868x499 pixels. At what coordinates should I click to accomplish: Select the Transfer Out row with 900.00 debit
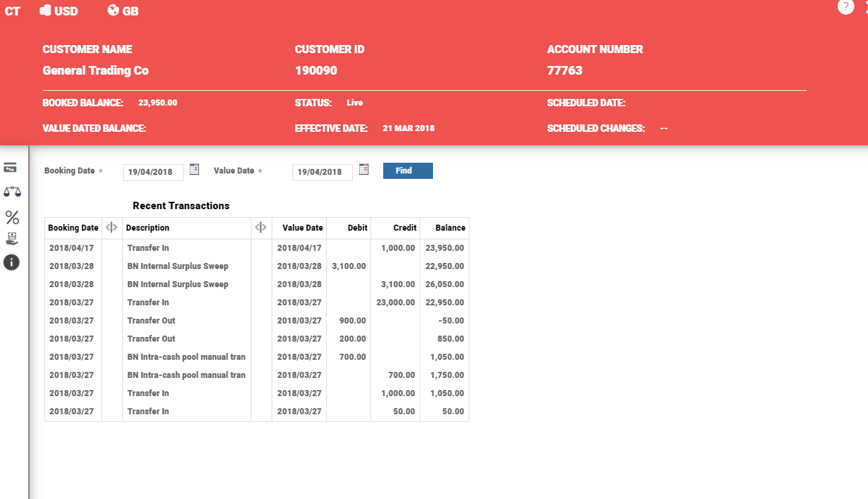[256, 321]
